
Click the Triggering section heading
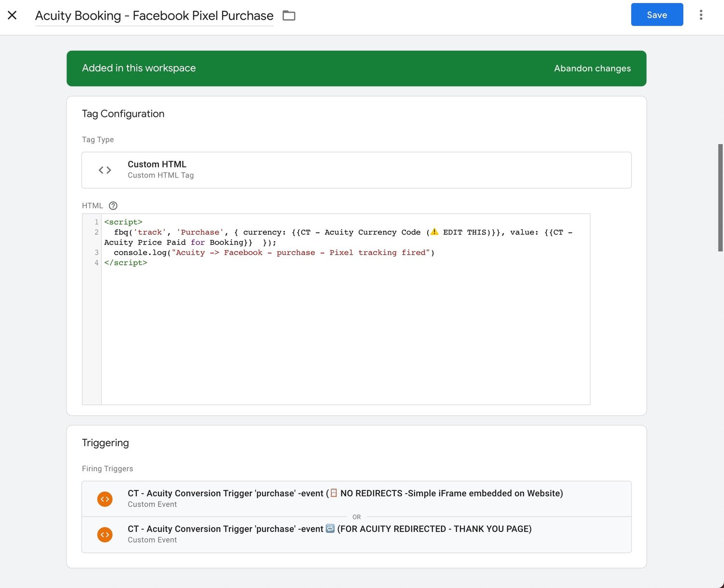[x=105, y=443]
